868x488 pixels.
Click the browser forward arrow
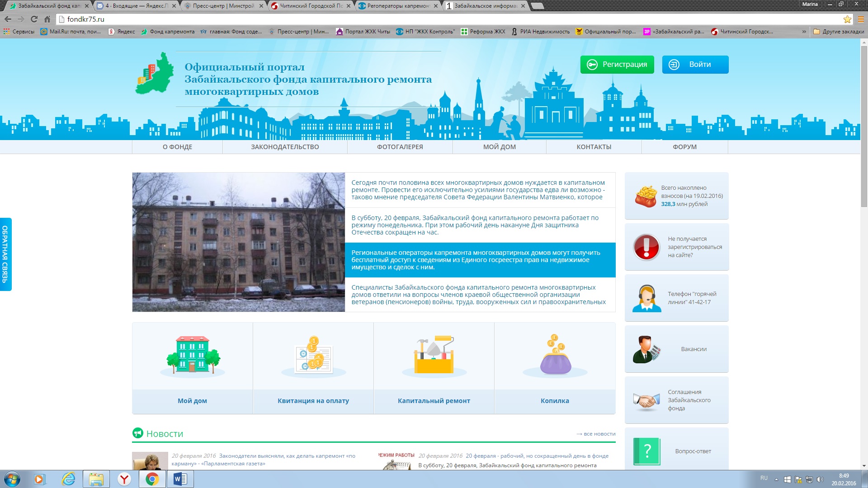point(21,19)
